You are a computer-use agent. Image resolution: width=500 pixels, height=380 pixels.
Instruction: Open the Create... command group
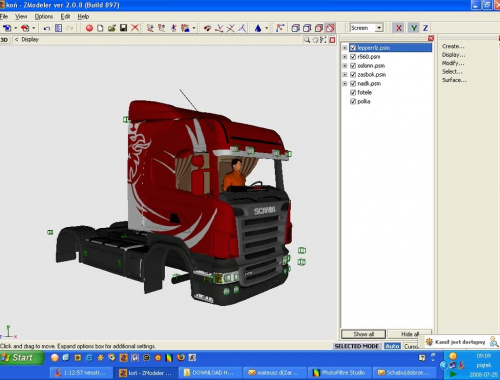tap(453, 46)
